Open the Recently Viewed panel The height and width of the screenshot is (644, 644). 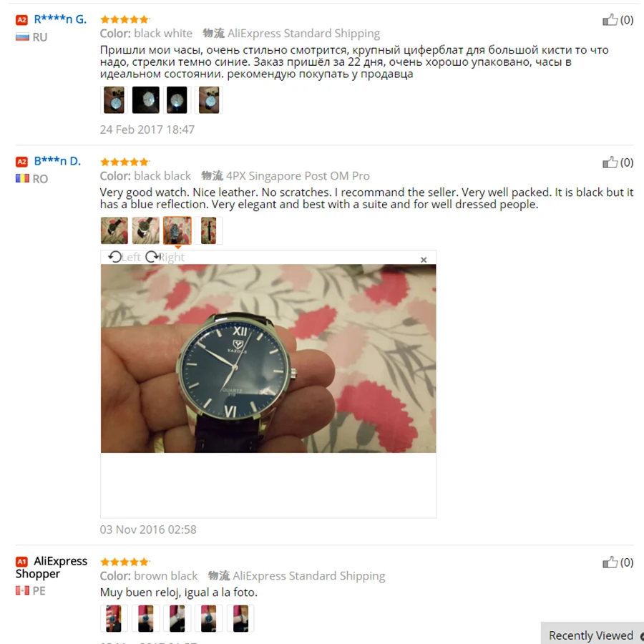[592, 635]
